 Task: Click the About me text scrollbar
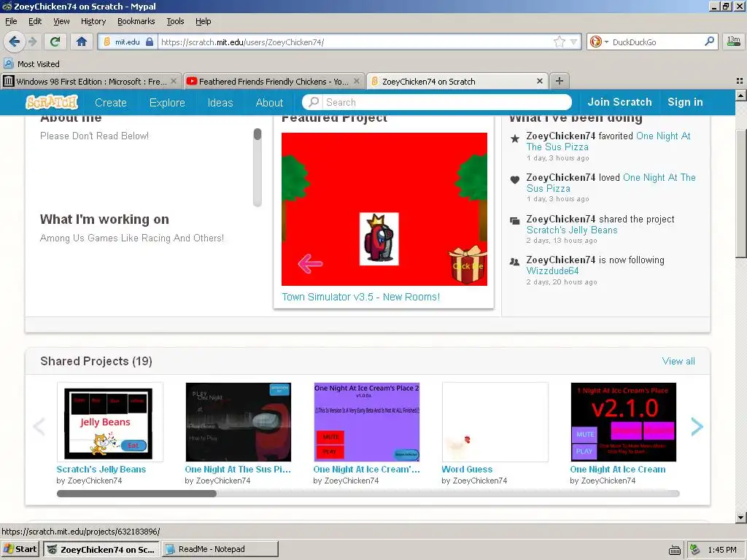click(258, 167)
